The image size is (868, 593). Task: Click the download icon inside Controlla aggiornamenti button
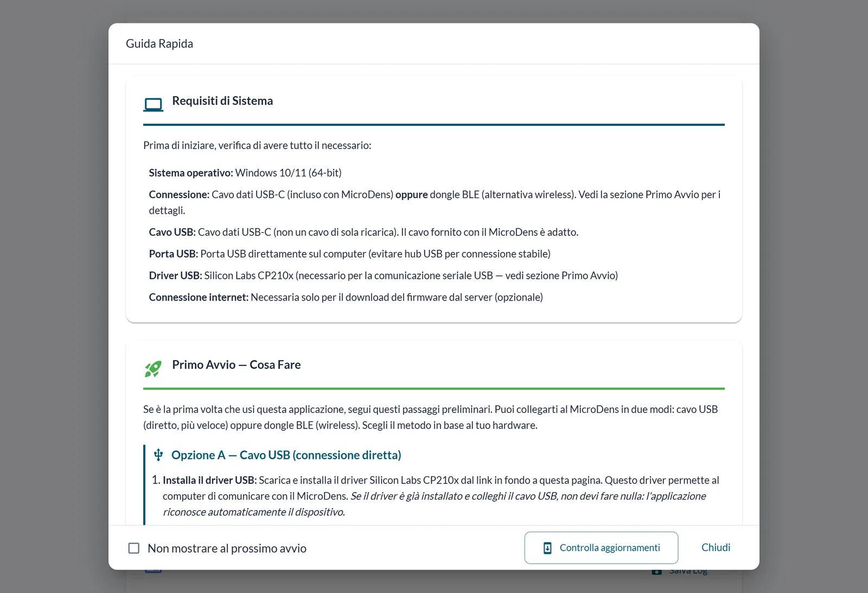[x=548, y=548]
